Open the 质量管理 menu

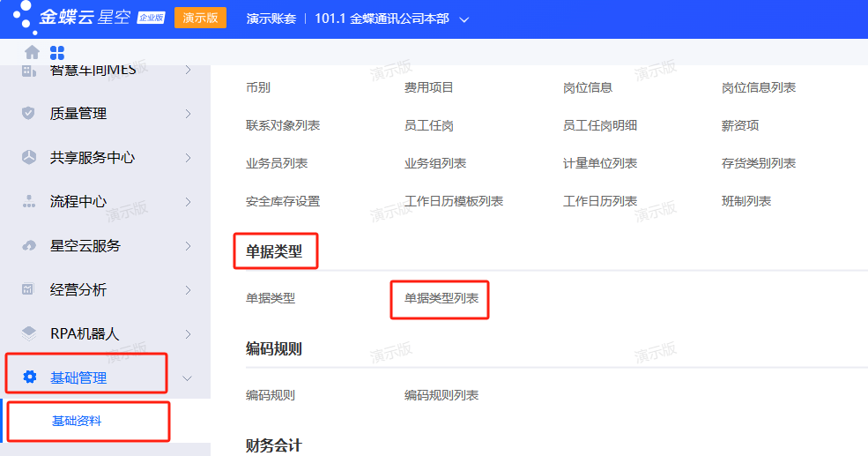pyautogui.click(x=78, y=114)
